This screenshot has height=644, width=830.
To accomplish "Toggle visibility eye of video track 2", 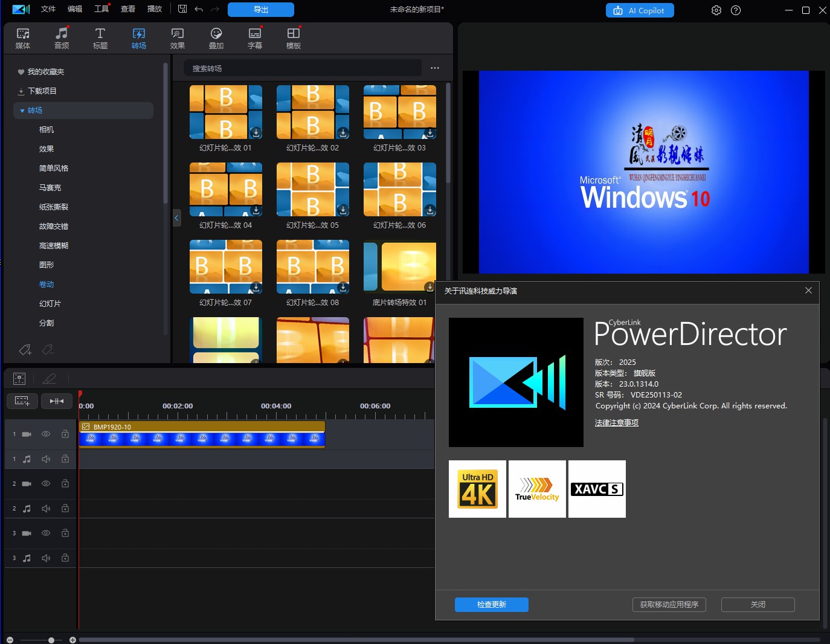I will point(46,484).
